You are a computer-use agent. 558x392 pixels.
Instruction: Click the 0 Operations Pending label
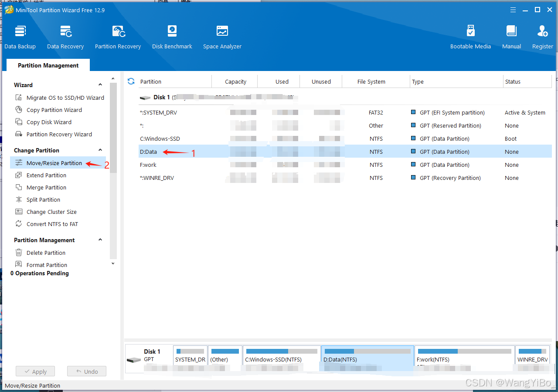tap(40, 273)
